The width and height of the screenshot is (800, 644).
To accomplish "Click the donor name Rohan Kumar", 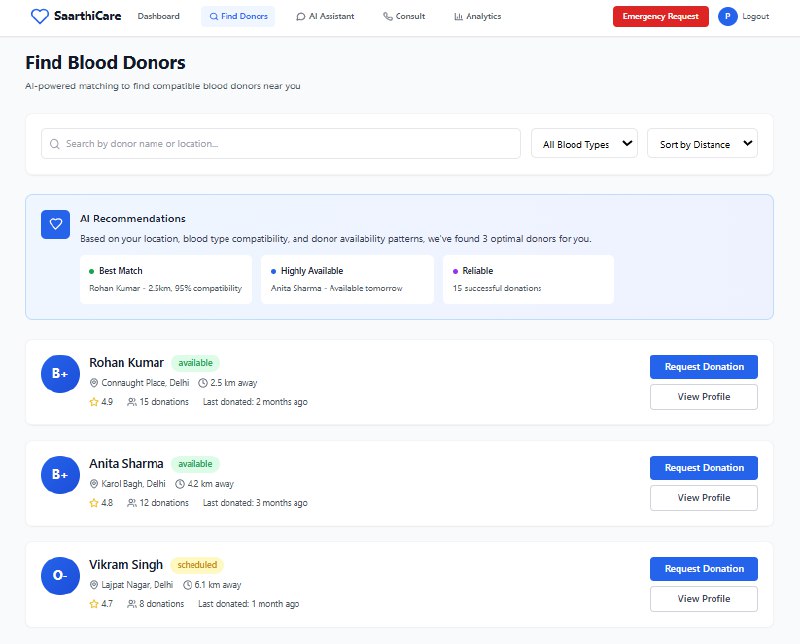I will pyautogui.click(x=127, y=363).
